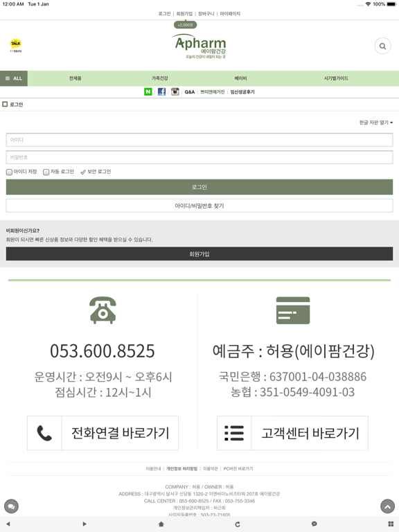This screenshot has width=399, height=532.
Task: Open the ALL category menu
Action: click(14, 78)
